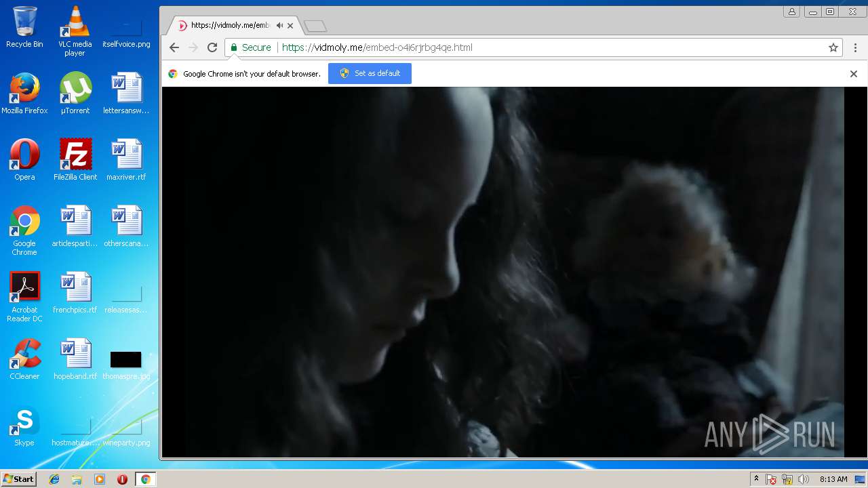Open the Chrome three-dot menu
Viewport: 868px width, 488px height.
click(855, 47)
